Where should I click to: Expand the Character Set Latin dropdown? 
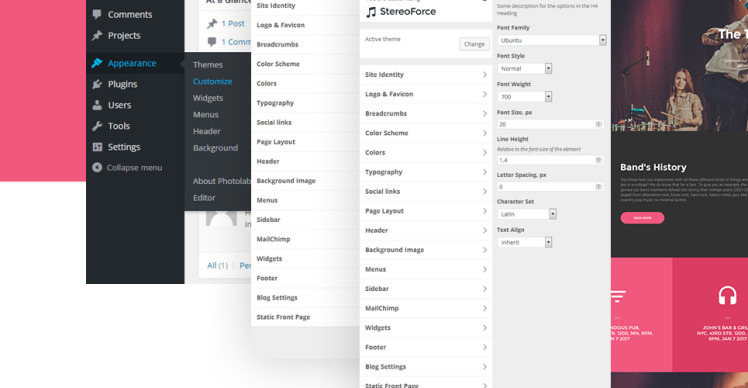coord(526,214)
